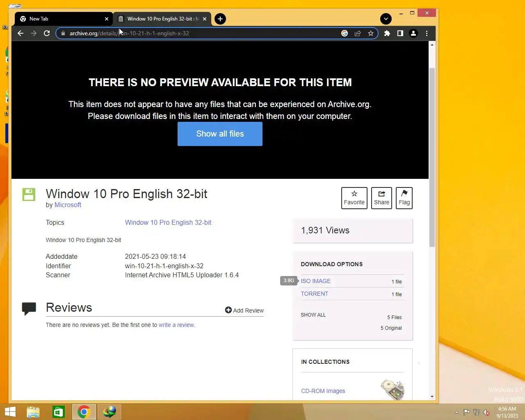This screenshot has width=525, height=420.
Task: Reload the archive.org page
Action: coord(47,33)
